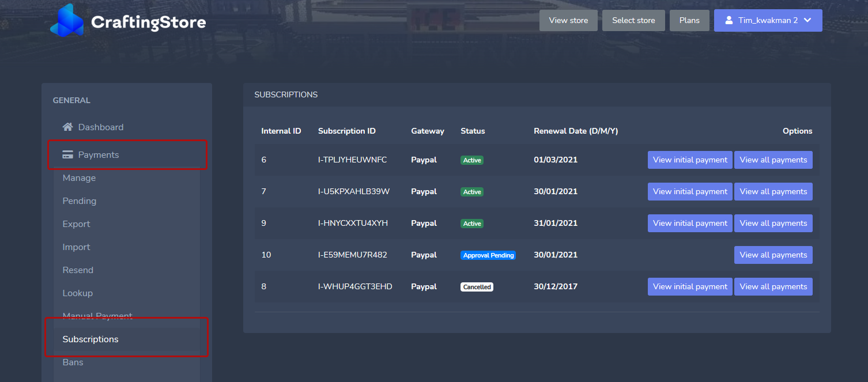This screenshot has height=382, width=868.
Task: Go to the Plans page
Action: pos(689,20)
